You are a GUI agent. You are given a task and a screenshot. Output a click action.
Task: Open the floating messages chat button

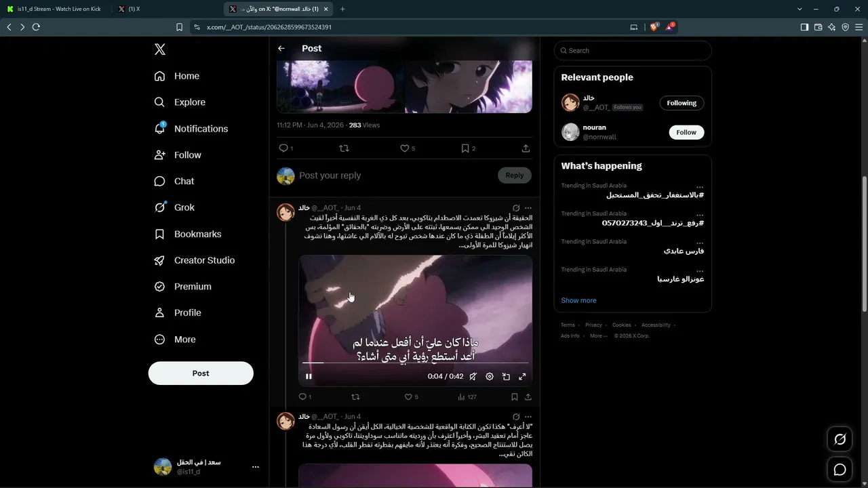click(840, 469)
